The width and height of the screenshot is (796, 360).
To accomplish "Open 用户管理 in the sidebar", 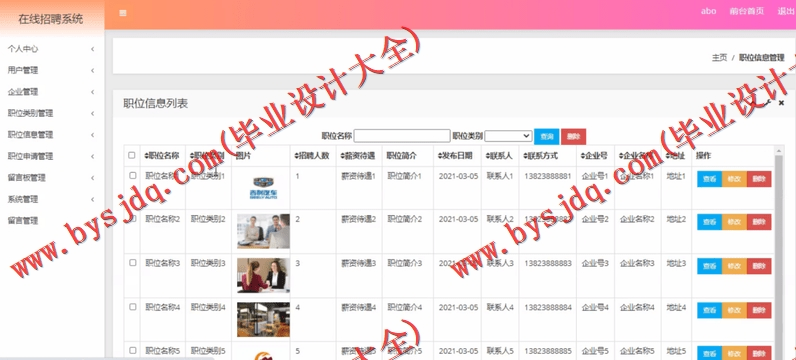I will (x=23, y=71).
